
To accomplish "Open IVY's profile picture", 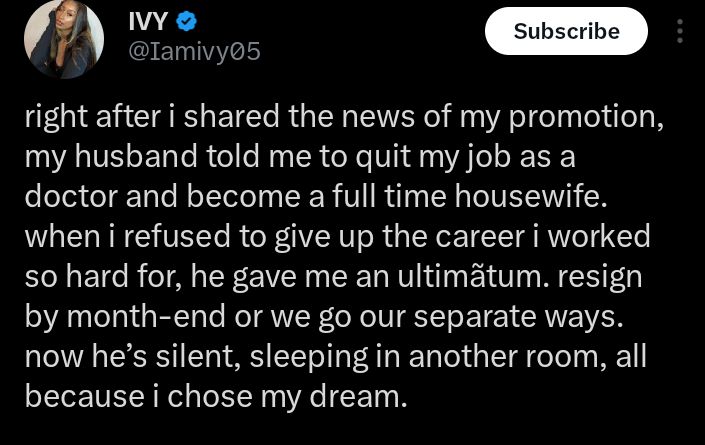I will click(64, 39).
